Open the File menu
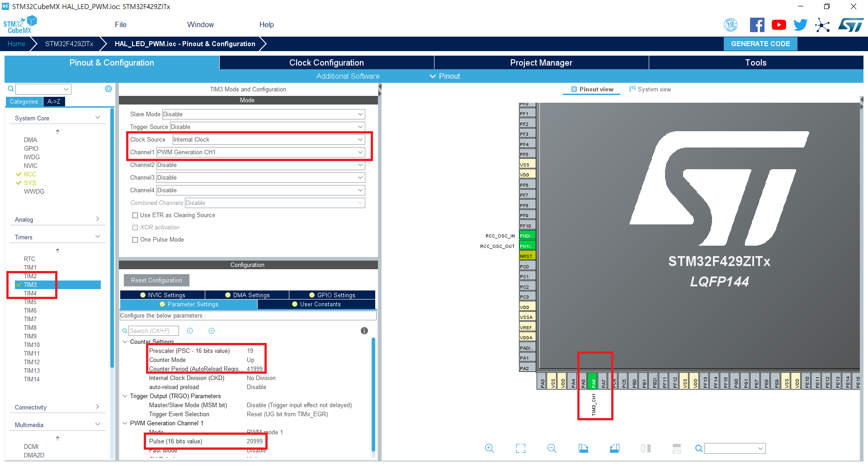Image resolution: width=868 pixels, height=466 pixels. pos(121,24)
